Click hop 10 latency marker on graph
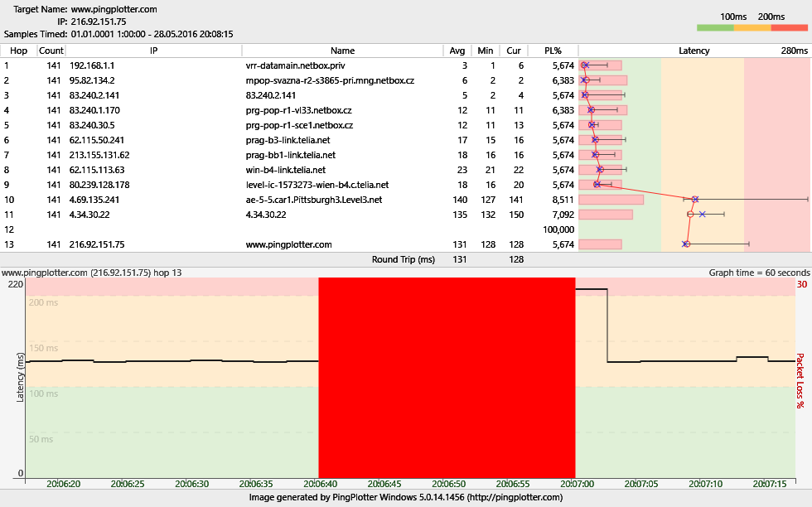Screen dimensions: 812x507 click(x=695, y=200)
